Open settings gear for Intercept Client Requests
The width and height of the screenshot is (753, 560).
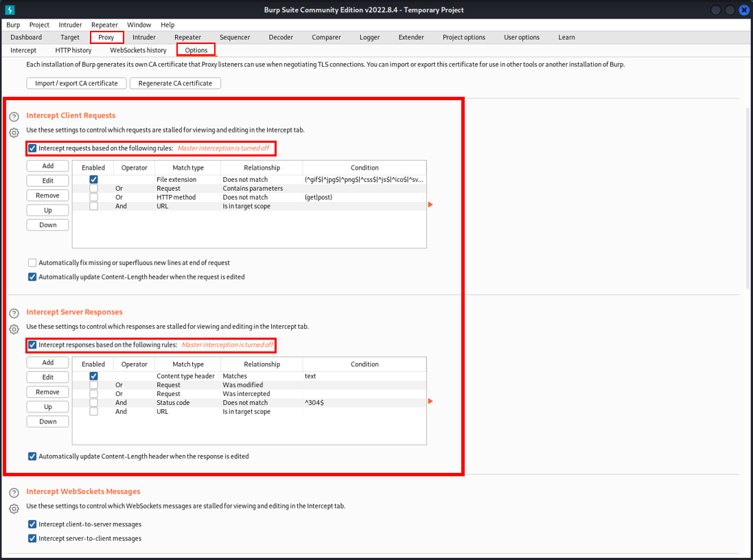[14, 132]
